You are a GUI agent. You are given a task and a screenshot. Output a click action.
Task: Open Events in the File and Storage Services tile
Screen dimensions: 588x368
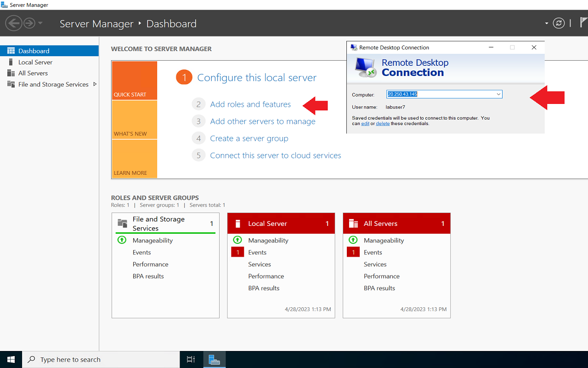pos(141,252)
